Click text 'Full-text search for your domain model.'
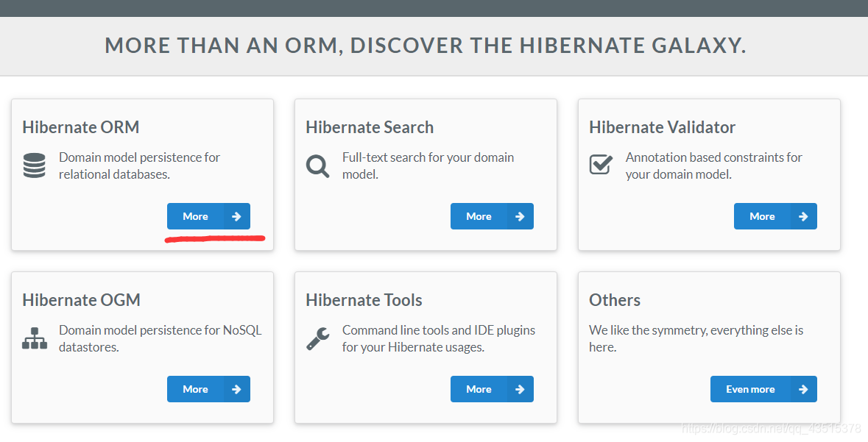This screenshot has height=442, width=868. (428, 165)
